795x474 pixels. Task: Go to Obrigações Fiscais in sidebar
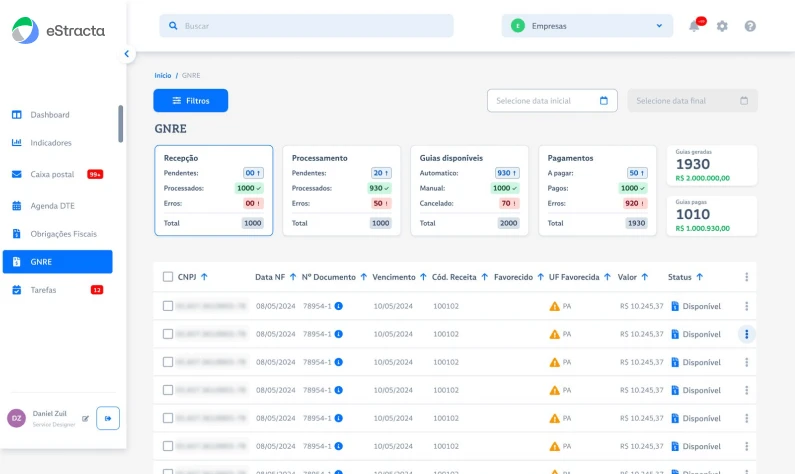tap(63, 234)
